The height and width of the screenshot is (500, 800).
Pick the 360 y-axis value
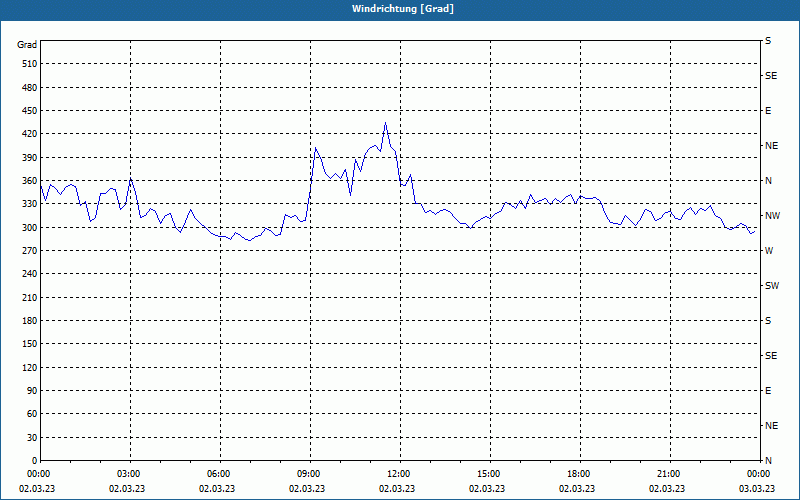(30, 181)
